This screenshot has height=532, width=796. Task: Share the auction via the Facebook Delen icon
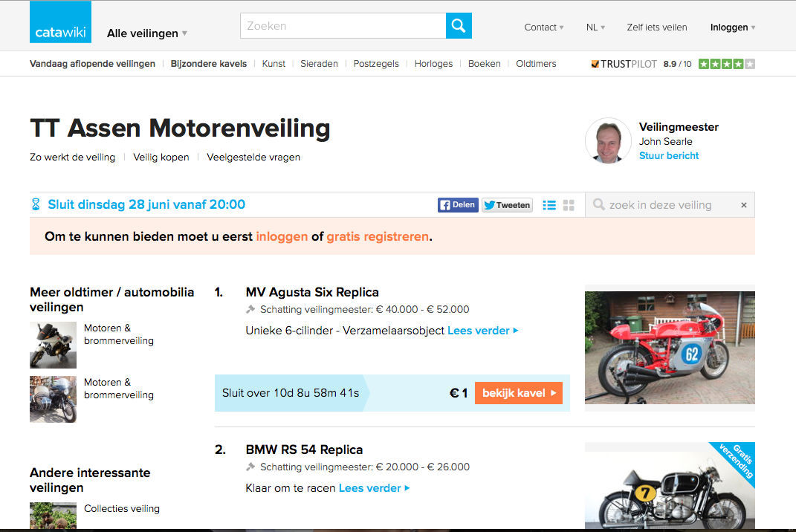[x=458, y=204]
